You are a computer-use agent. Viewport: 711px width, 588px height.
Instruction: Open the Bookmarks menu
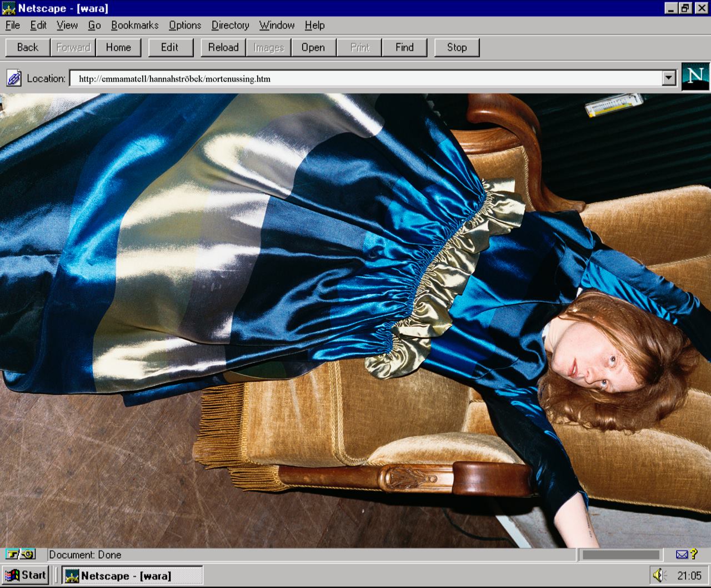[x=134, y=25]
